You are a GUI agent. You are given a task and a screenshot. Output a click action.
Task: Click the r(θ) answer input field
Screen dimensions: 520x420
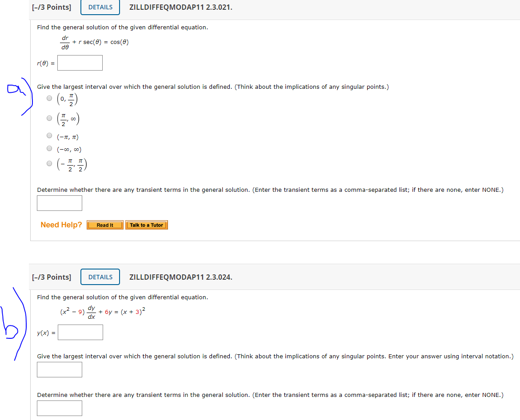click(80, 63)
